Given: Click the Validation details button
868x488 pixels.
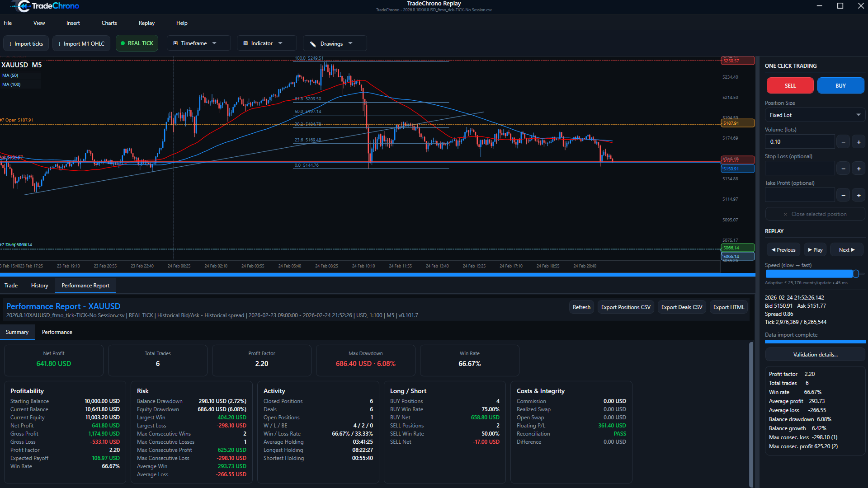Looking at the screenshot, I should click(815, 355).
